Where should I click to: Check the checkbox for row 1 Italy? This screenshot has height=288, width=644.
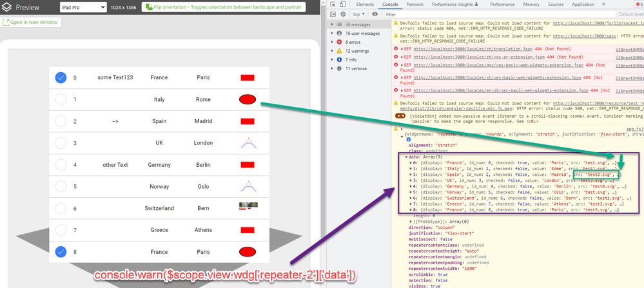61,99
